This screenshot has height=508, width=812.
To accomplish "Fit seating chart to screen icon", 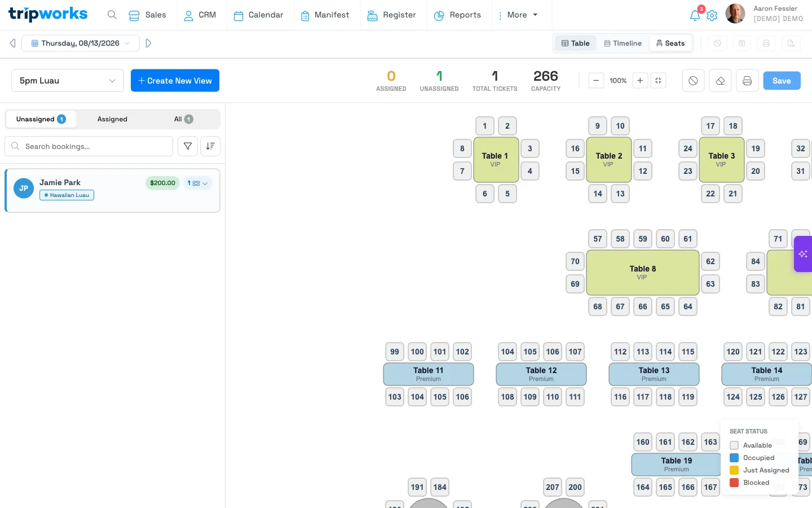I will coord(658,81).
